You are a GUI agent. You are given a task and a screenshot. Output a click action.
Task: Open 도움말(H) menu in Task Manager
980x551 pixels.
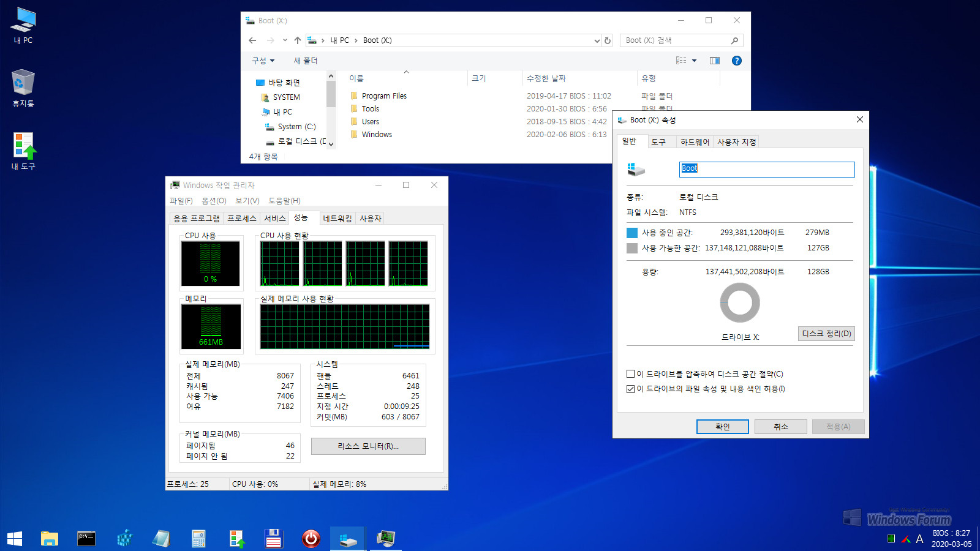point(284,201)
